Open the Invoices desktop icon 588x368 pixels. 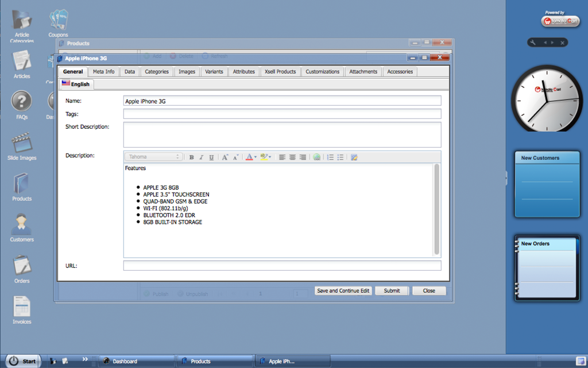pos(22,309)
